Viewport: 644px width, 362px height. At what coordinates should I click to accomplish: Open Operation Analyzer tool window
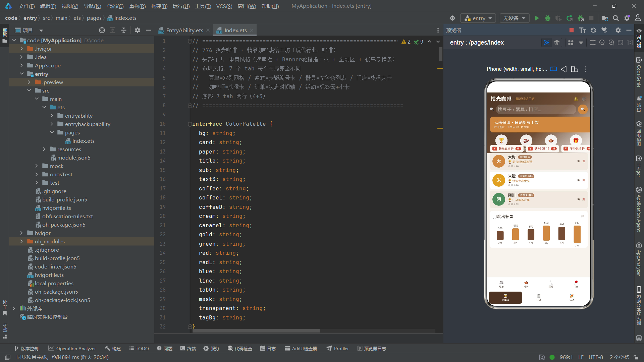click(72, 349)
